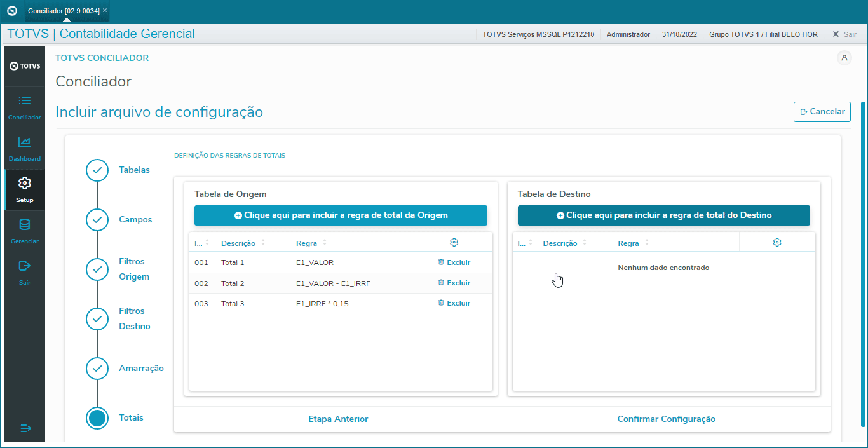The image size is (868, 448).
Task: Click the TOTVS logo in the sidebar
Action: [25, 66]
